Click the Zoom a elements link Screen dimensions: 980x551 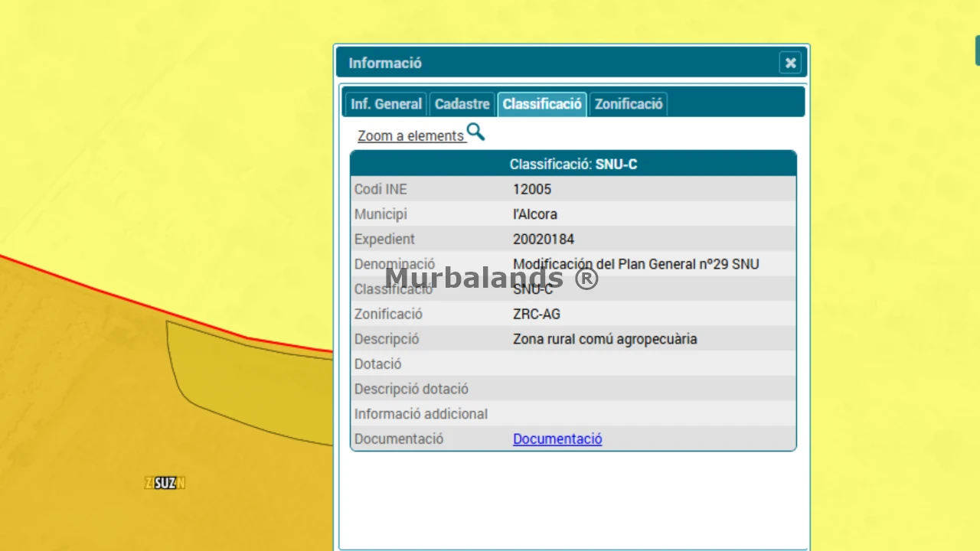(x=411, y=135)
